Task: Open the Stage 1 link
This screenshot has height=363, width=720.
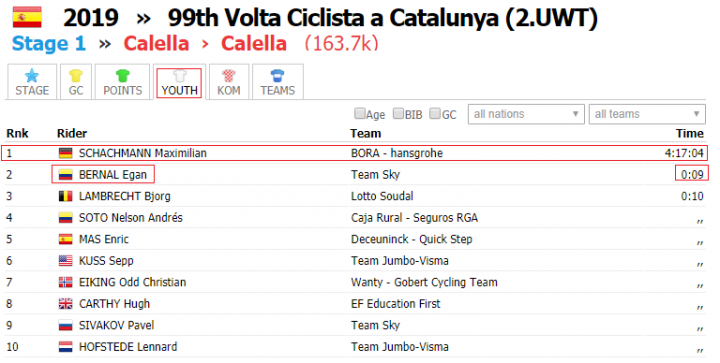Action: [49, 44]
